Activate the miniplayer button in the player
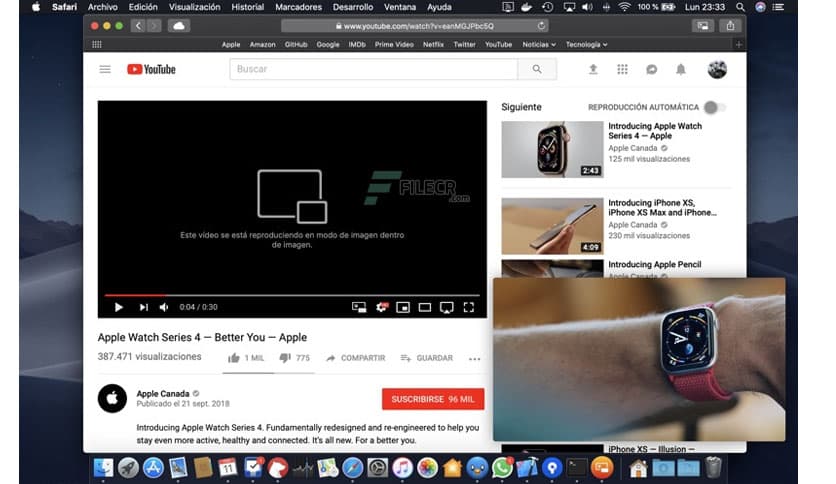The height and width of the screenshot is (484, 836). 403,307
